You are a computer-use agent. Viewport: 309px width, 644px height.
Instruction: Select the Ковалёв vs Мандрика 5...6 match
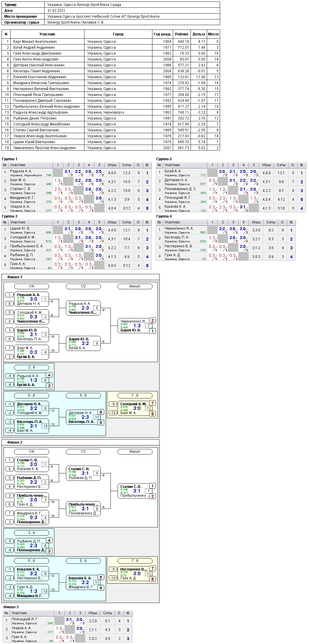(83, 583)
